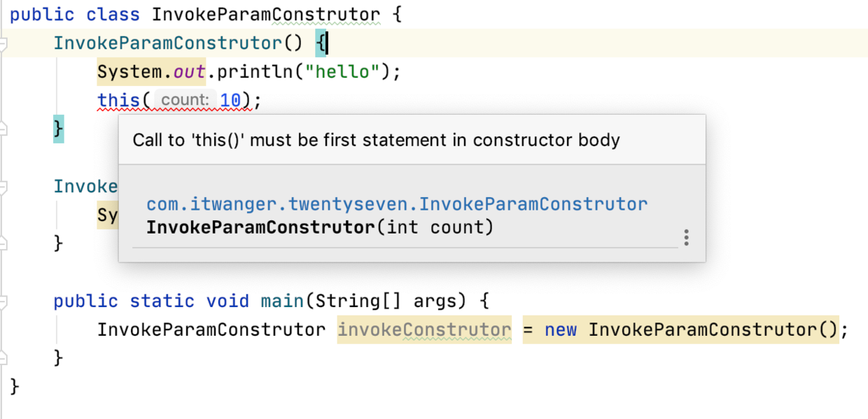Click the italic 'out' field
This screenshot has width=868, height=419.
[189, 72]
